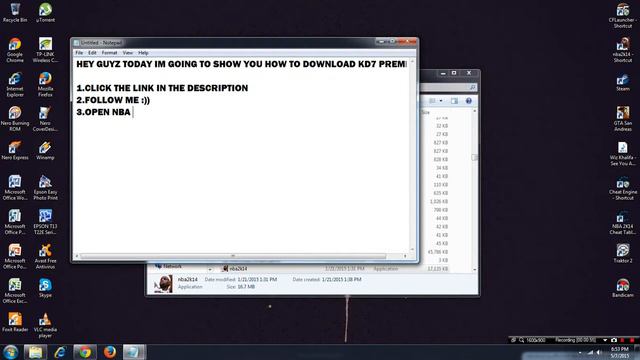This screenshot has width=640, height=360.
Task: Launch Steam desktop icon
Action: [623, 82]
